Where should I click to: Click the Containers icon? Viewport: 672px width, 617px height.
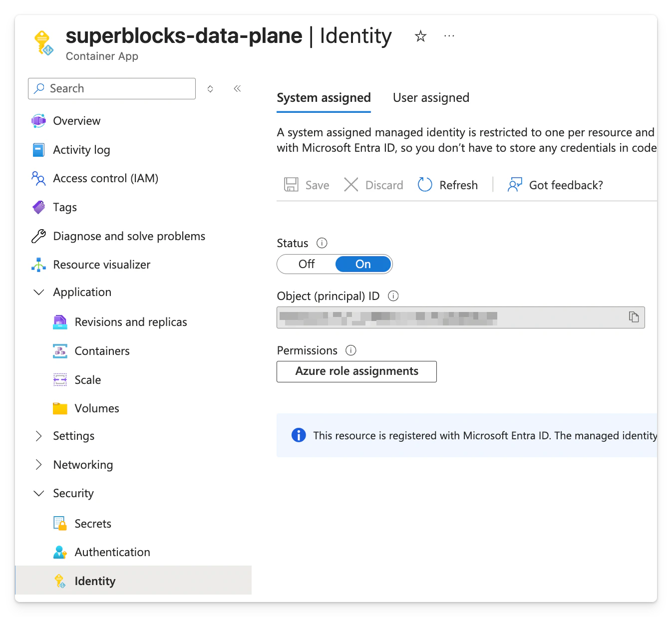tap(60, 351)
